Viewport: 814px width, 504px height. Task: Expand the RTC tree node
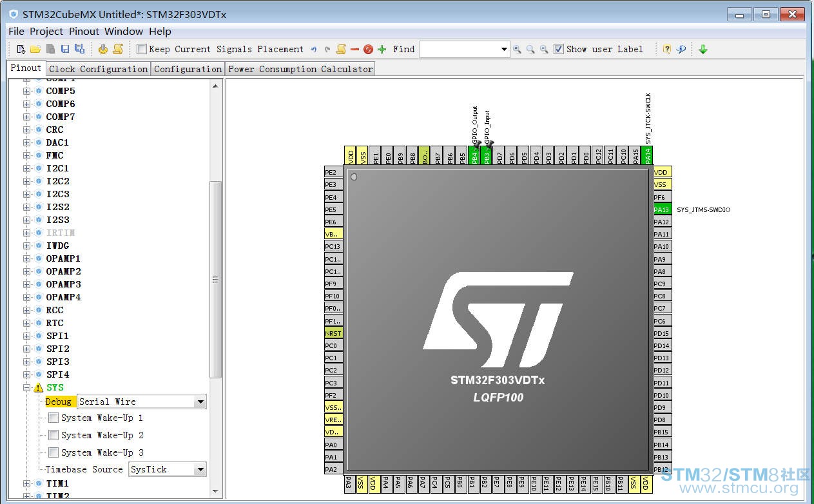[x=27, y=323]
